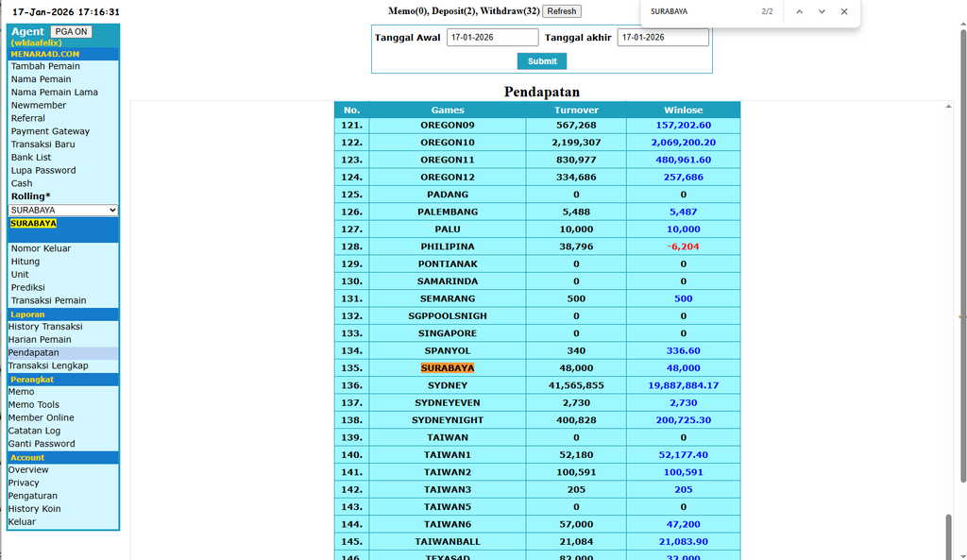Open History Transaksi report
The height and width of the screenshot is (560, 967).
45,326
